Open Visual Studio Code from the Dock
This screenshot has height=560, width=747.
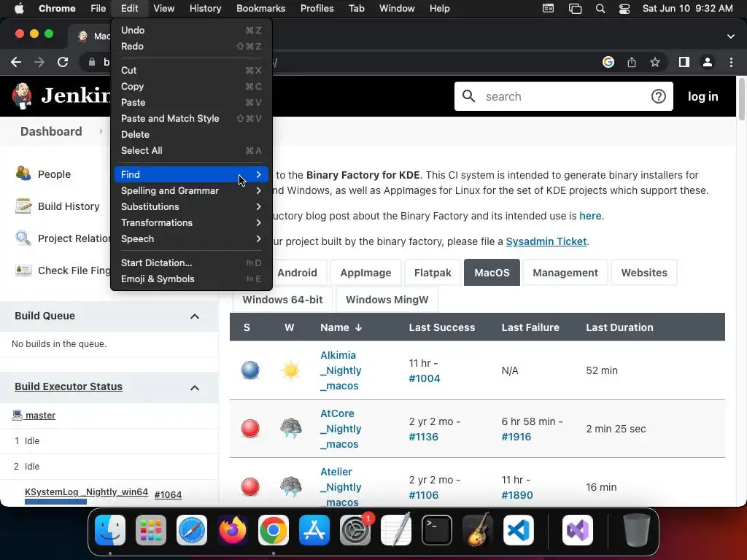coord(519,530)
